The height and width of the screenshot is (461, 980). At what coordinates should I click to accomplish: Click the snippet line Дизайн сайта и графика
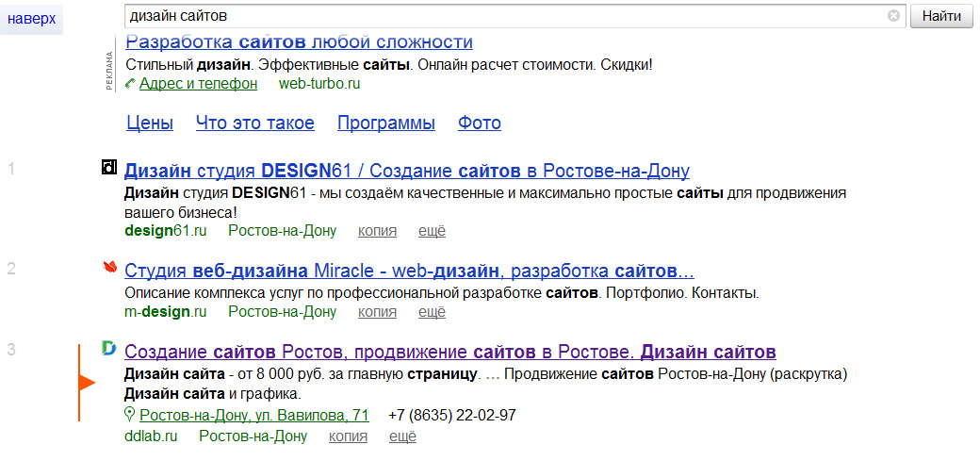[213, 395]
